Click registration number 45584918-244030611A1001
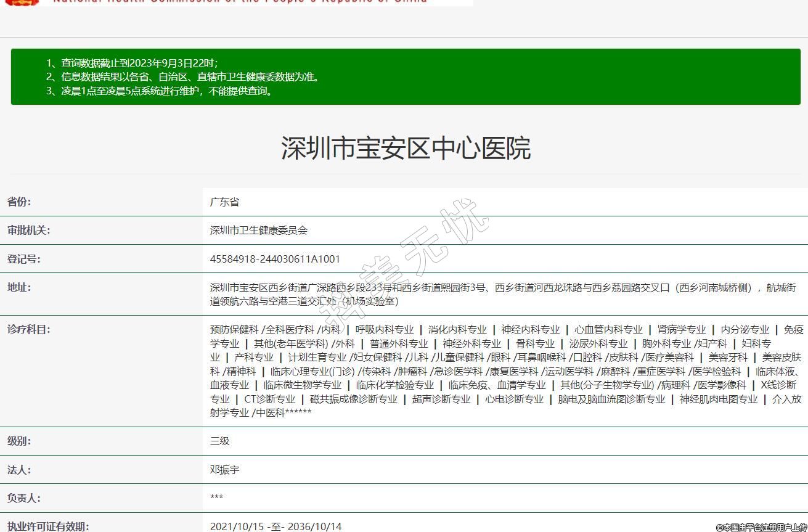The height and width of the screenshot is (532, 808). tap(275, 259)
